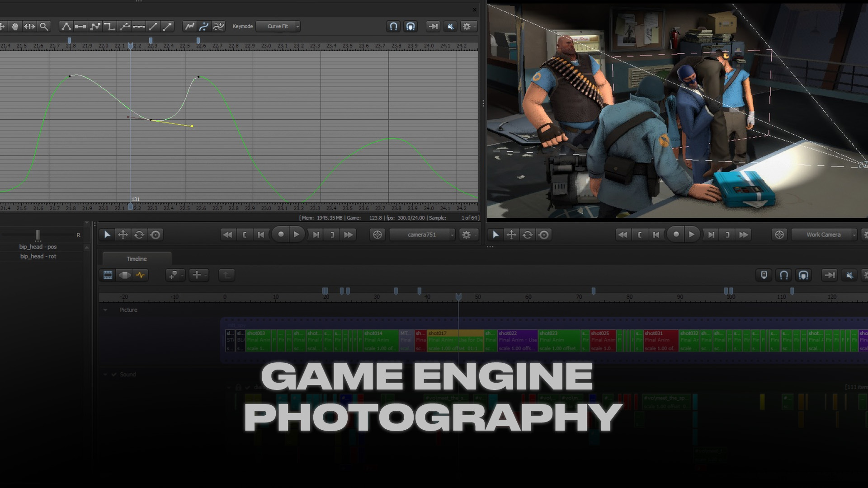Toggle the snap magnet in the graph editor toolbar
The width and height of the screenshot is (868, 488).
coord(393,26)
